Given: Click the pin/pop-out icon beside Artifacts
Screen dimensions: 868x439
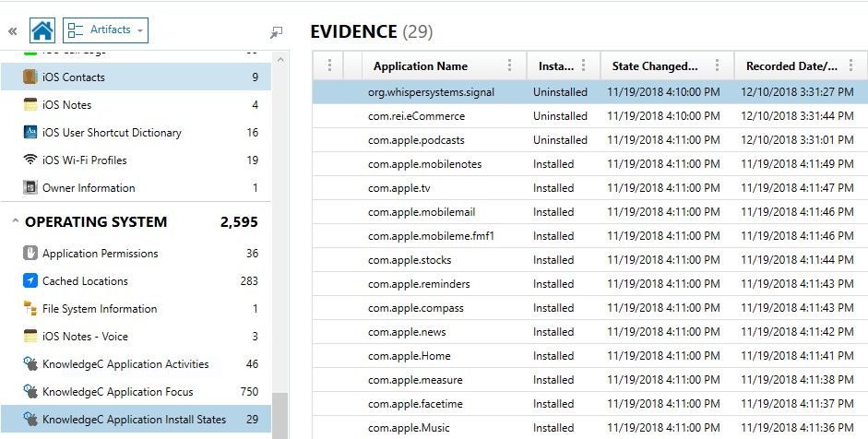Looking at the screenshot, I should click(276, 32).
